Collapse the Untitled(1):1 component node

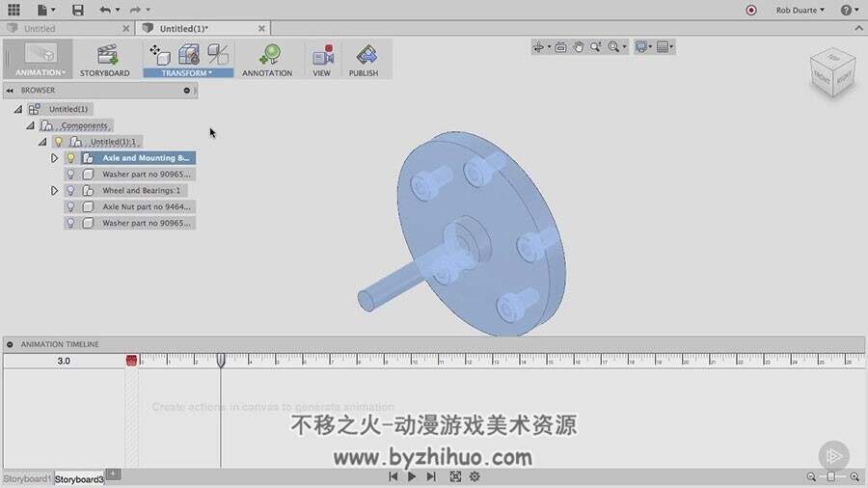coord(42,142)
